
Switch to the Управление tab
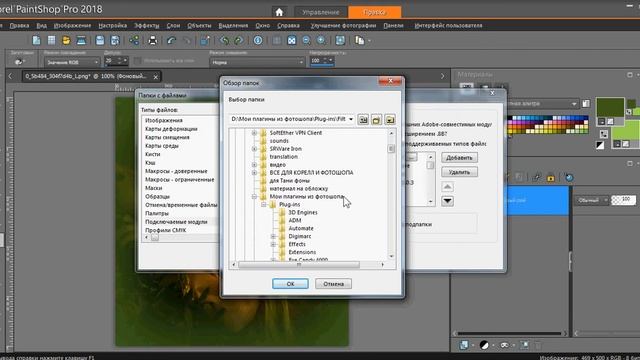tap(321, 12)
